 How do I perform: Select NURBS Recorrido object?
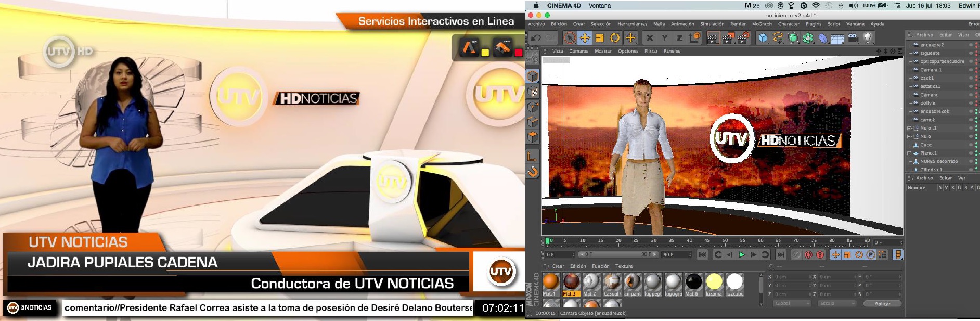click(939, 161)
